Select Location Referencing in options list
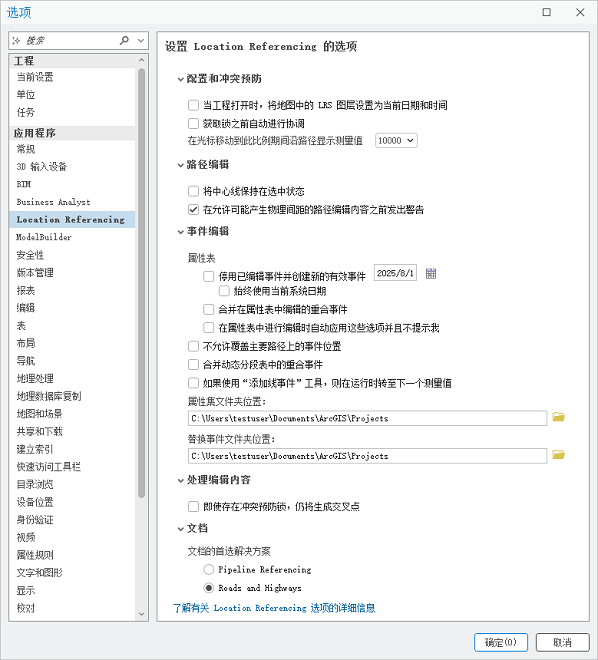 tap(72, 220)
